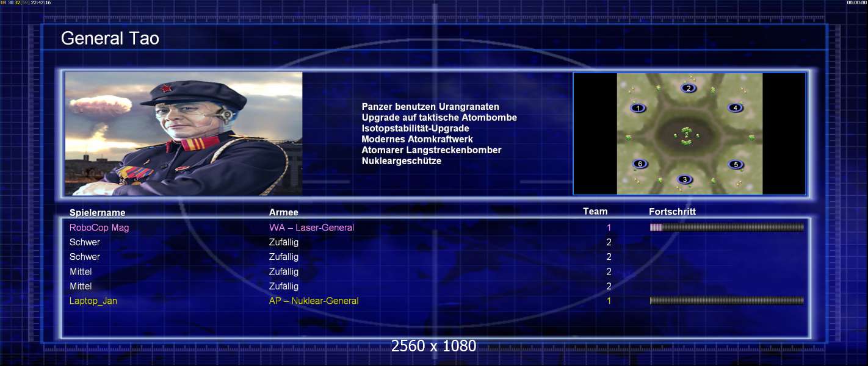Click "Upgrade auf taktische Atombombe" line
This screenshot has height=366, width=868.
(x=439, y=117)
